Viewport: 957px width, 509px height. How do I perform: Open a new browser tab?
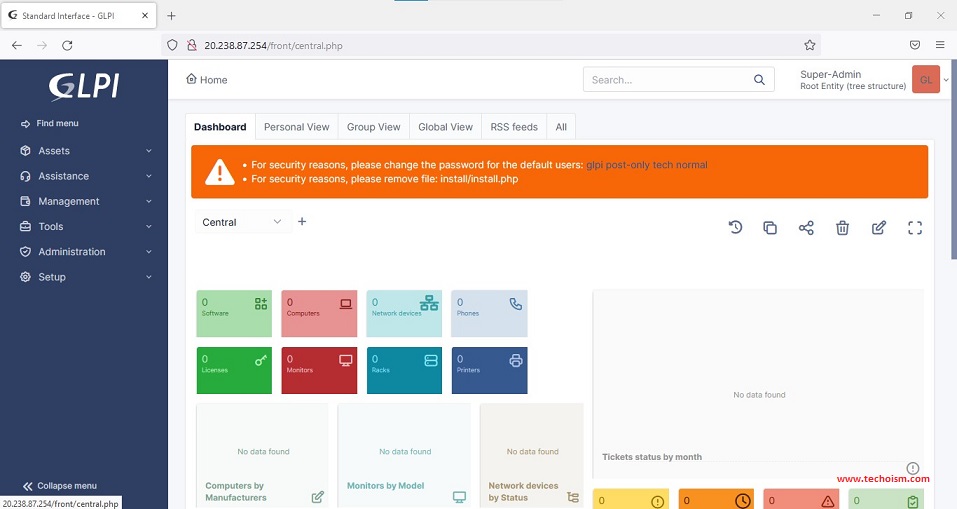pos(172,16)
